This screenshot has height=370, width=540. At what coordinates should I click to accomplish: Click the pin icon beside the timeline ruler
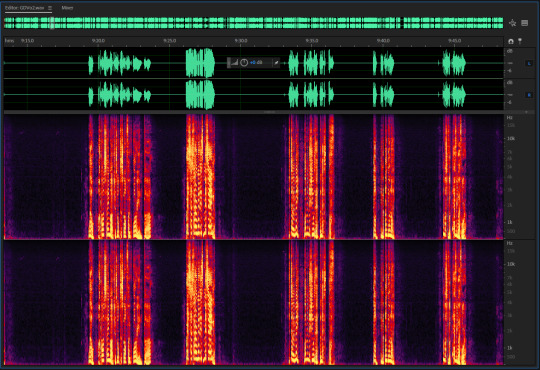520,41
